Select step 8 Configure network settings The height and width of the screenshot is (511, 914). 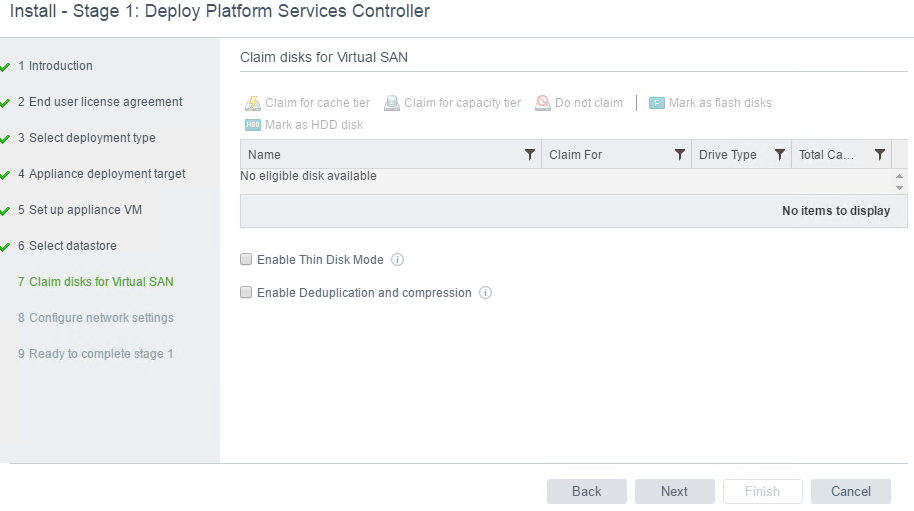(x=96, y=318)
